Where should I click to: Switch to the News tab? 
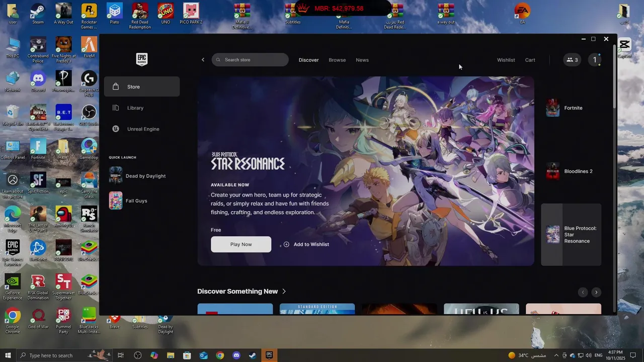click(362, 60)
